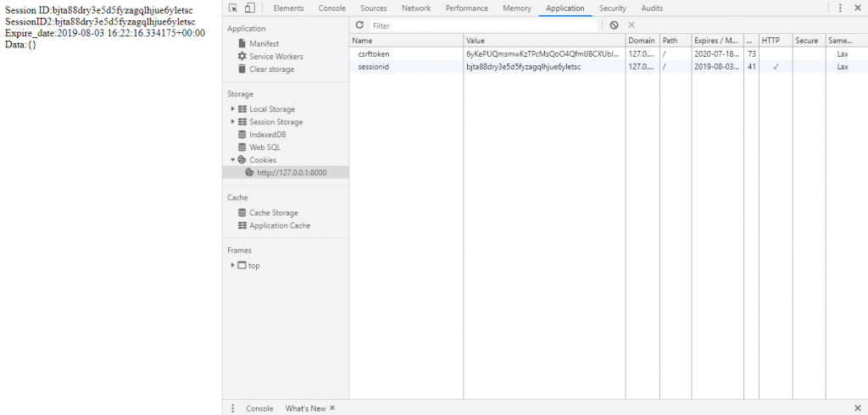Activate the inspect element picker icon
The width and height of the screenshot is (868, 415).
click(x=233, y=8)
